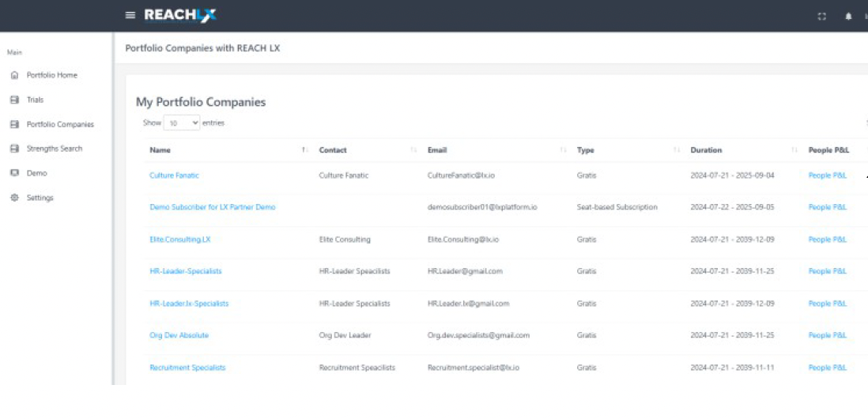Open People P&L for Culture Fanatic
Image resolution: width=868 pixels, height=419 pixels.
pyautogui.click(x=828, y=176)
